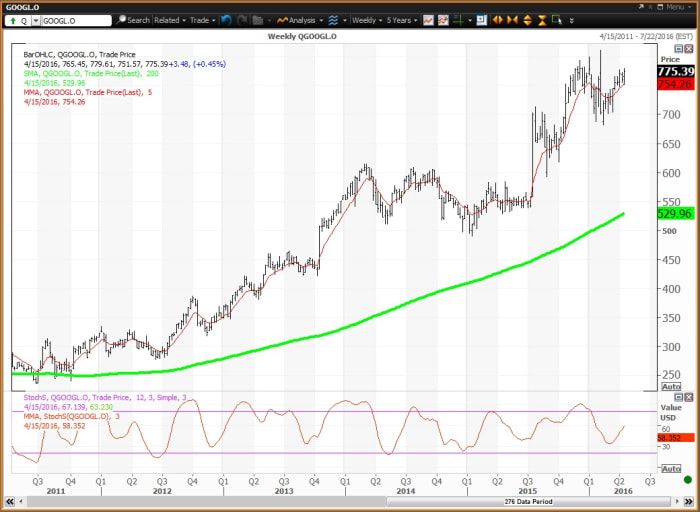
Task: Open the Analysis button menu
Action: [x=300, y=20]
